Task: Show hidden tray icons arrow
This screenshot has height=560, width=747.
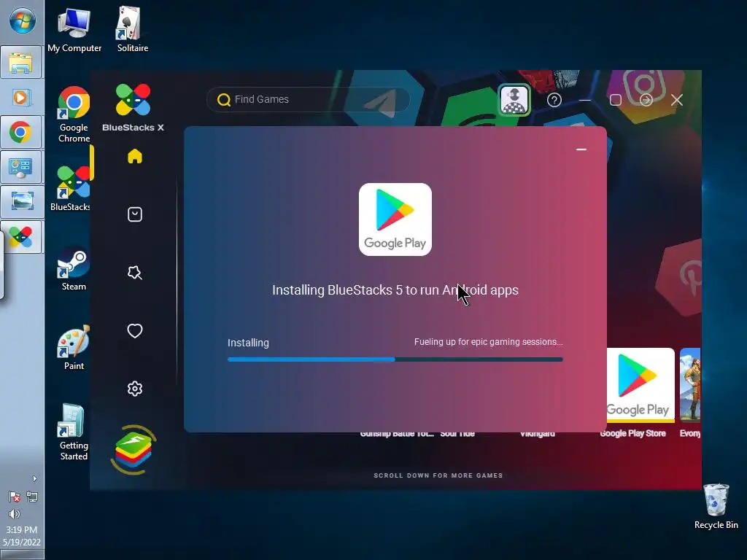Action: [x=34, y=478]
